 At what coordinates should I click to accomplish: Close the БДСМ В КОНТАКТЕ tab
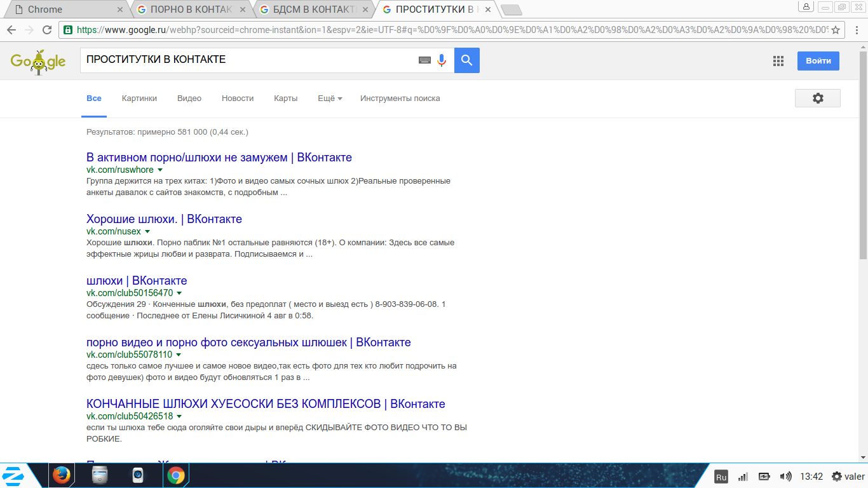pos(365,10)
